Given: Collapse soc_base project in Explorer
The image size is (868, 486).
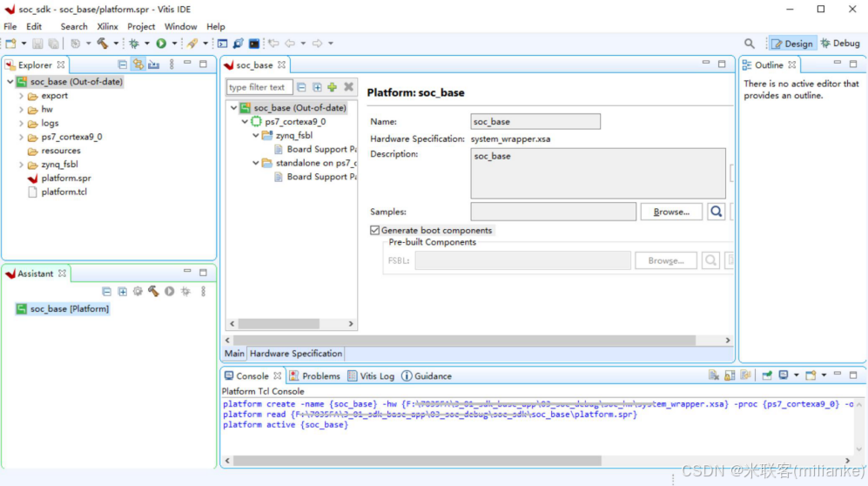Looking at the screenshot, I should pyautogui.click(x=10, y=81).
